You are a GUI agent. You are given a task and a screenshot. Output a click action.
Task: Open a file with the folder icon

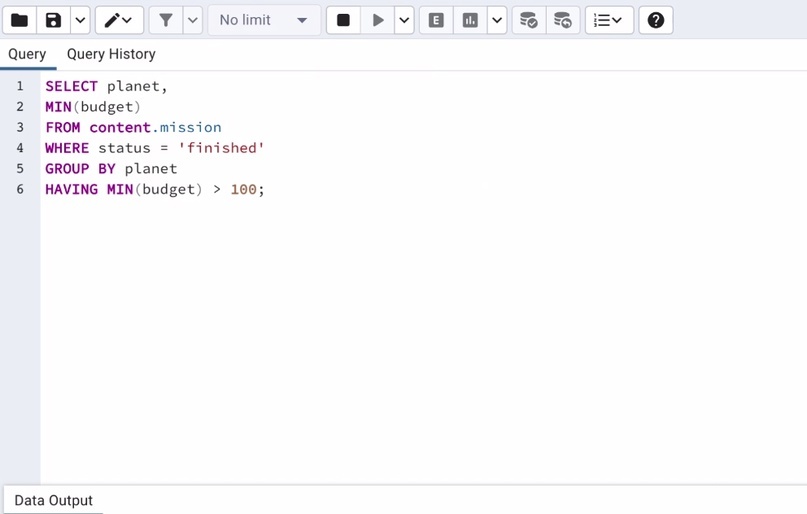pos(20,21)
